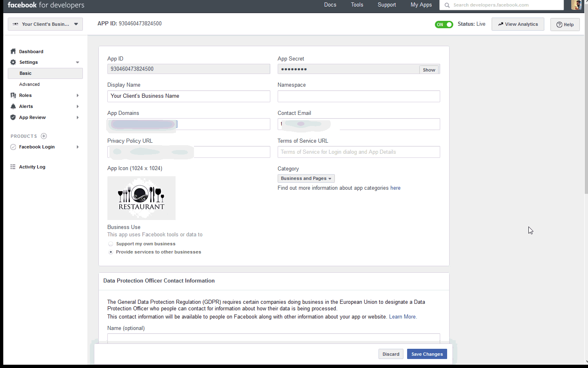Click the View Analytics button
This screenshot has height=368, width=588.
[518, 24]
